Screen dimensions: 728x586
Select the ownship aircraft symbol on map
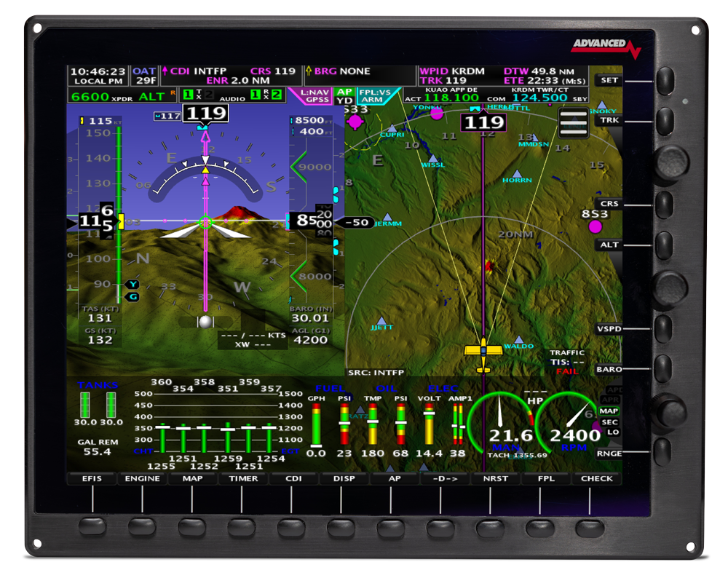483,349
